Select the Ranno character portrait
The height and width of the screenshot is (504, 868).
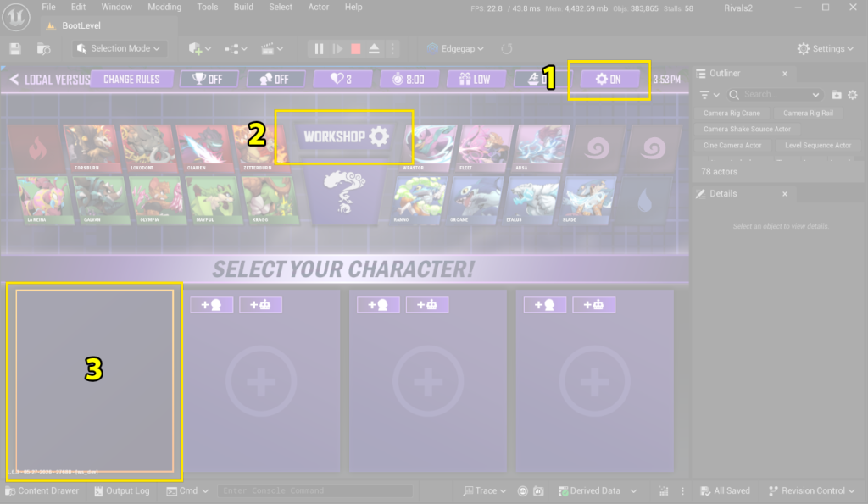click(x=419, y=200)
